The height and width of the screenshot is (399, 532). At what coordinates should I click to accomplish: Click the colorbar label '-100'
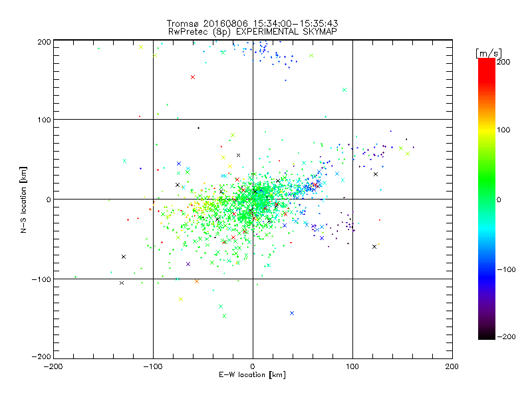pos(506,270)
